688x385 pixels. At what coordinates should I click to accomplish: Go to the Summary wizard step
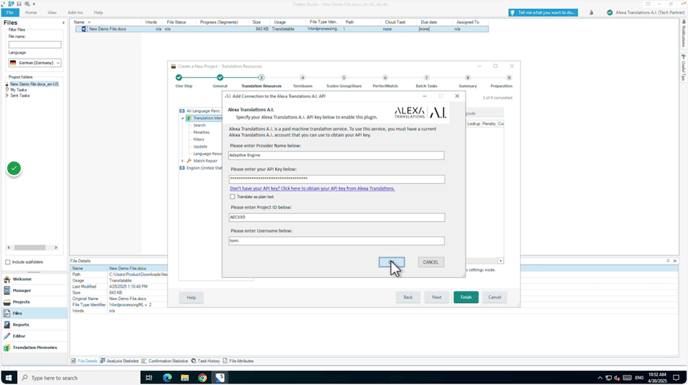(468, 78)
